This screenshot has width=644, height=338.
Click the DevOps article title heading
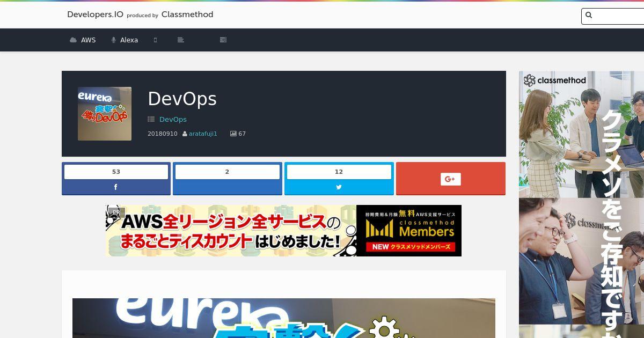click(182, 99)
